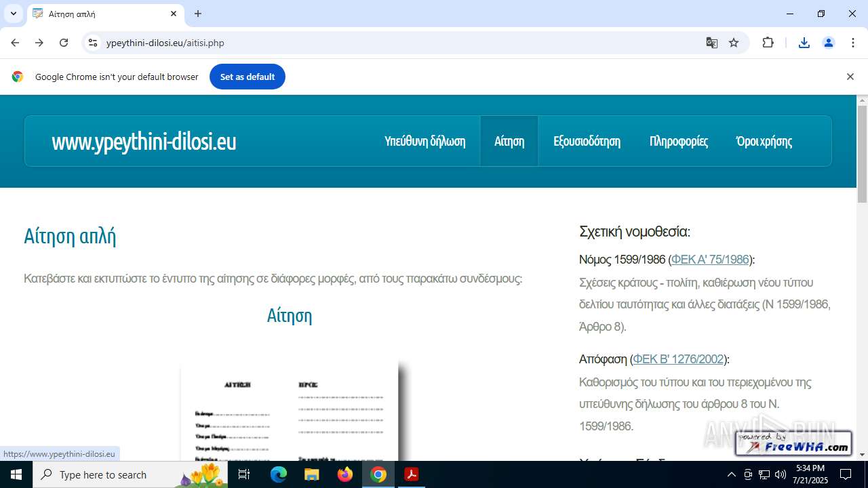
Task: Open the Windows Start menu
Action: pyautogui.click(x=16, y=474)
